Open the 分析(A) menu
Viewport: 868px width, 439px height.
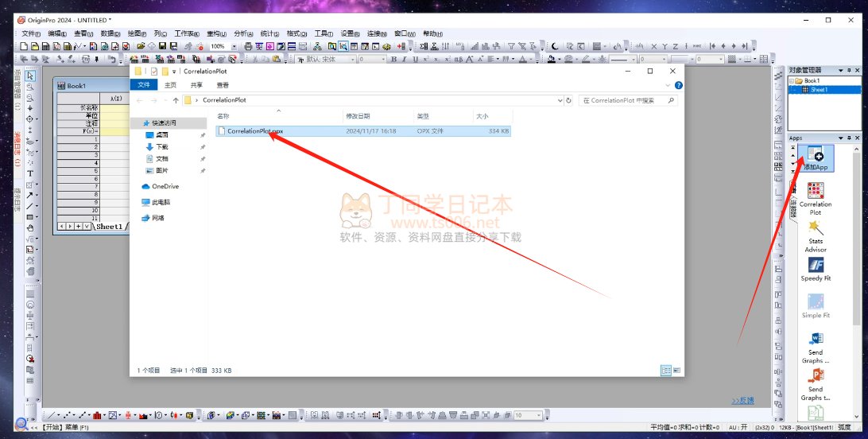coord(243,33)
